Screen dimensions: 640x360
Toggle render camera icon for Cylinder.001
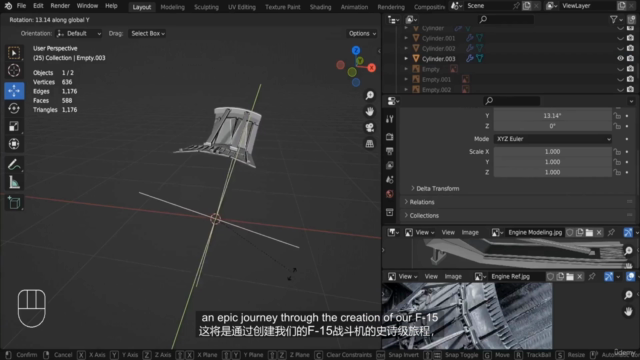pos(630,38)
